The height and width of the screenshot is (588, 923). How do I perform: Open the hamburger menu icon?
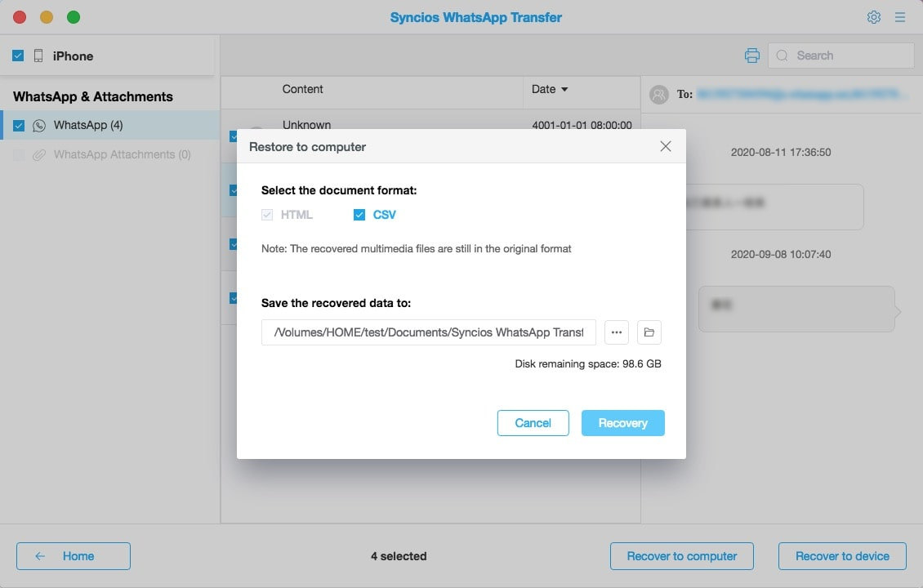click(900, 17)
